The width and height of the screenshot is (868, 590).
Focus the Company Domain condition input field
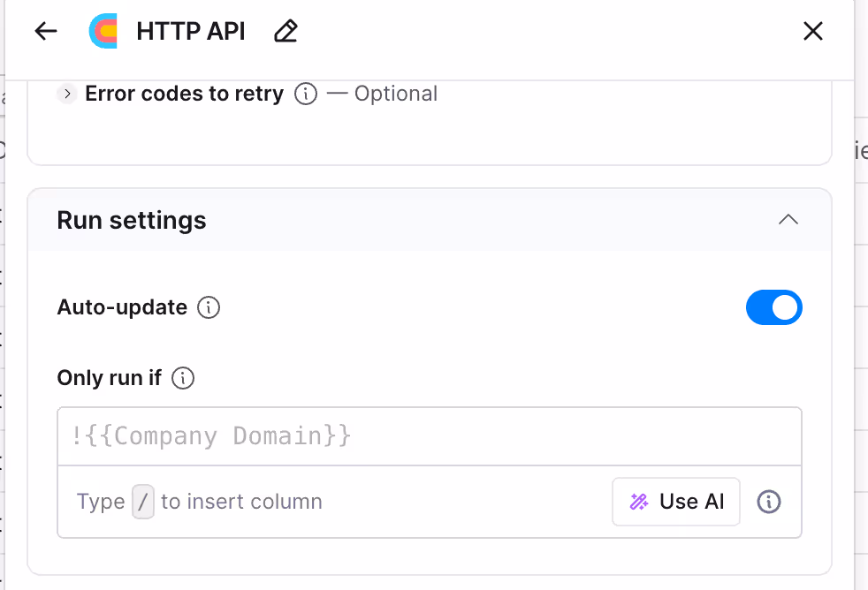(430, 436)
